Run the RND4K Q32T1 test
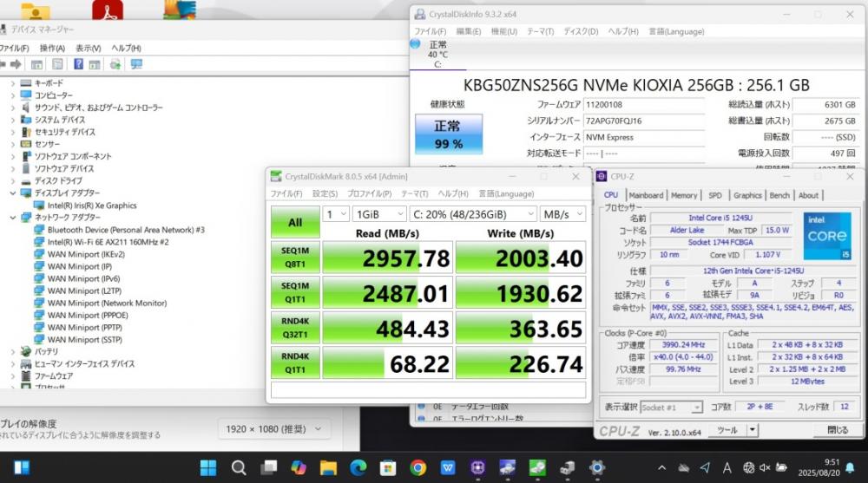The height and width of the screenshot is (483, 868). [x=295, y=328]
